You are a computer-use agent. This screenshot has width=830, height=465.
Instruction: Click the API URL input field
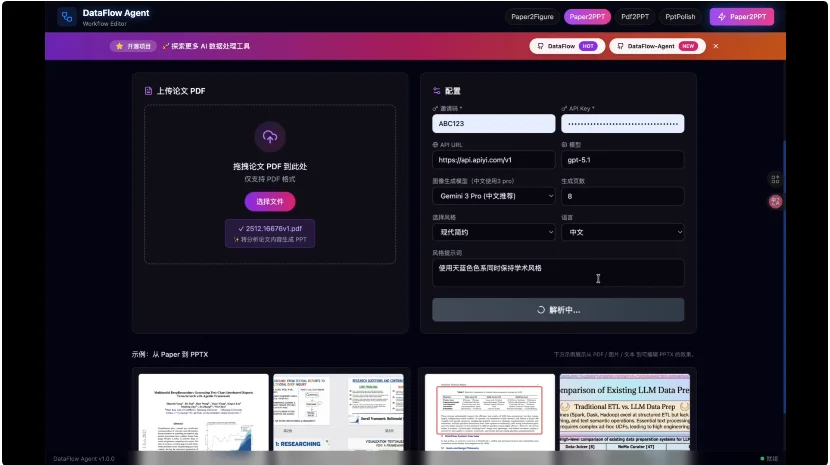click(x=493, y=160)
